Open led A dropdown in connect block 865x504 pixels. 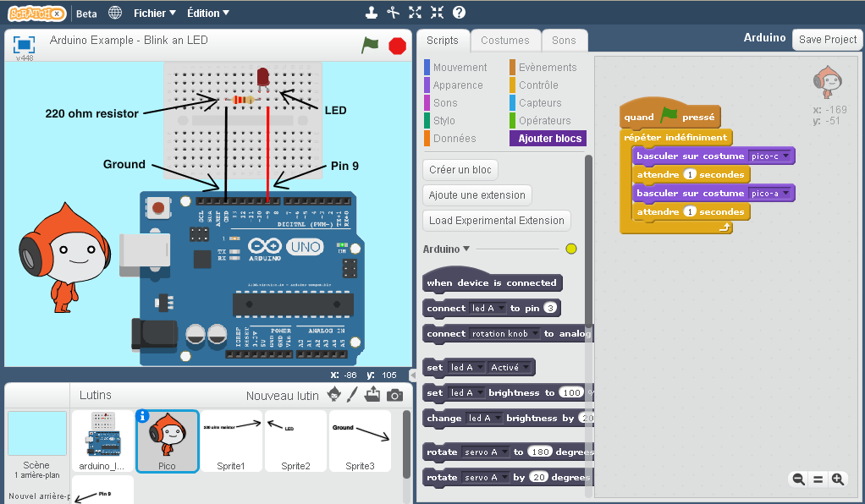[x=488, y=309]
